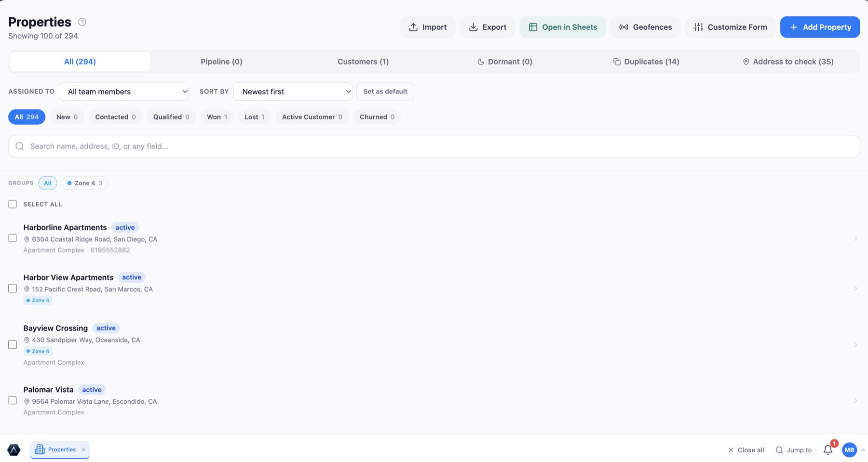Click the Zone 4 tag under Harbor View Apartments

click(38, 300)
